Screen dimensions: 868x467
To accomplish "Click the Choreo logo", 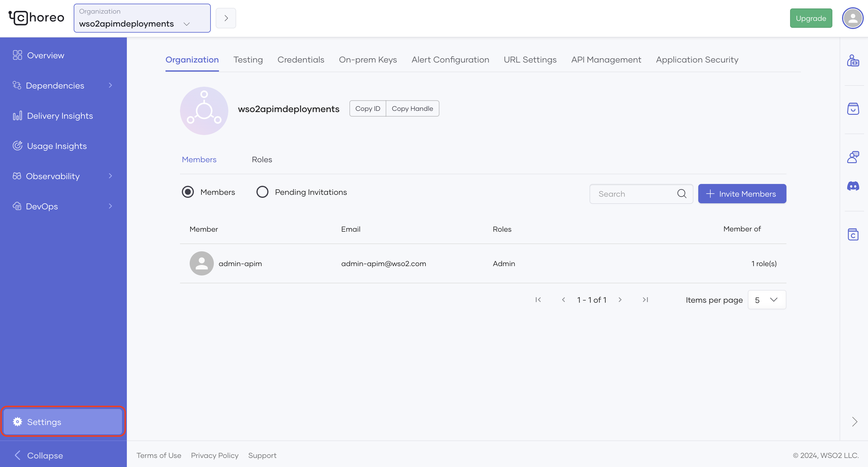I will pos(36,18).
